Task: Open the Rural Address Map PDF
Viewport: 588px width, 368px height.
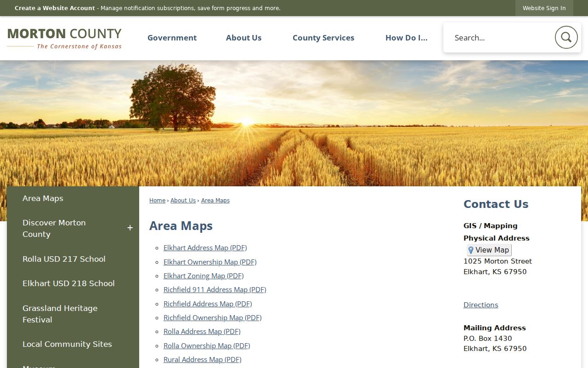Action: (x=202, y=360)
